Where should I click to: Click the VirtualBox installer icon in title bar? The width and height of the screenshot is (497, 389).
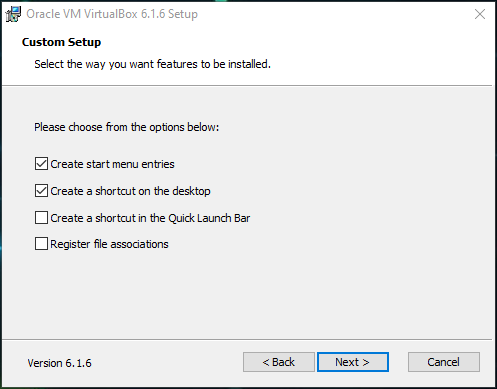tap(13, 14)
